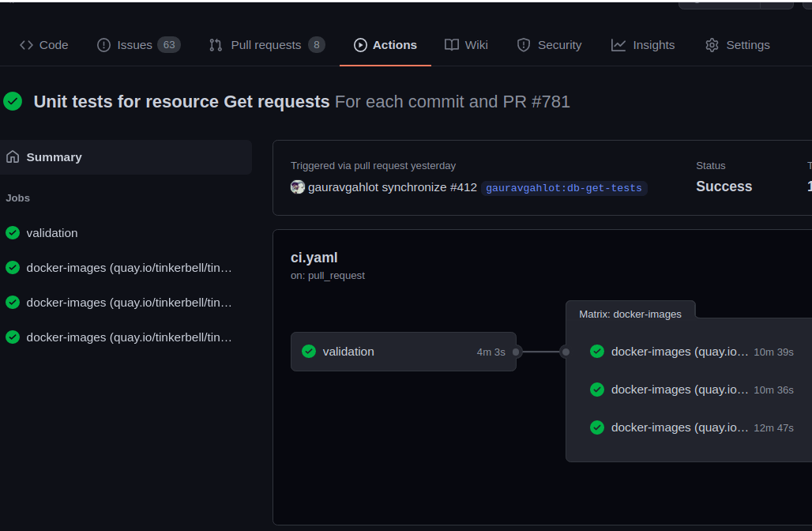This screenshot has width=812, height=531.
Task: Open the Code tab
Action: (x=44, y=45)
